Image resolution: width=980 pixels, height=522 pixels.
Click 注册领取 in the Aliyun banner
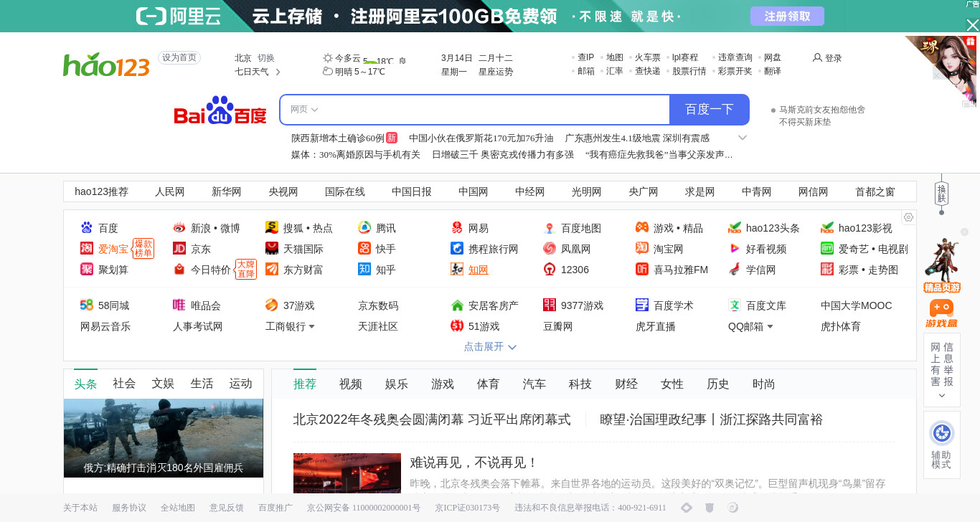point(787,16)
